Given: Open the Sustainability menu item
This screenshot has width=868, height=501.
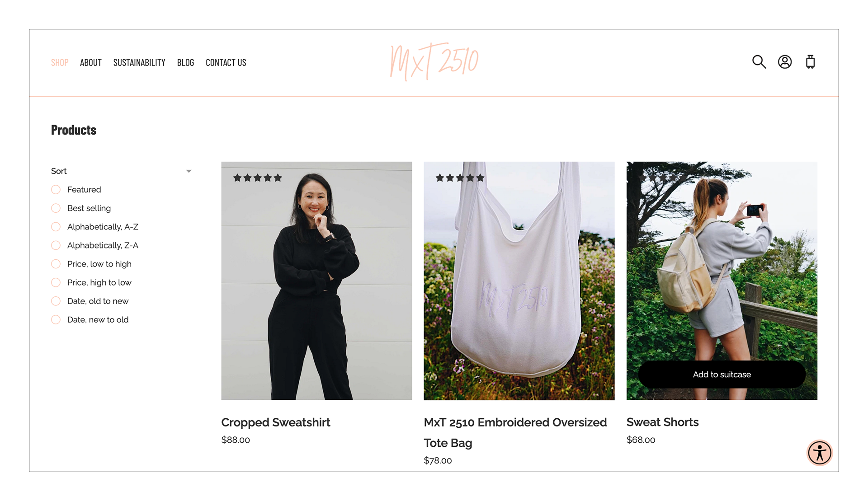Looking at the screenshot, I should point(139,63).
